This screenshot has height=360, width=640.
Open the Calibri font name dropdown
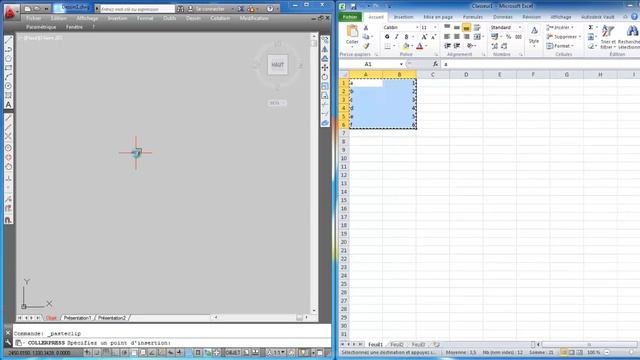(417, 27)
